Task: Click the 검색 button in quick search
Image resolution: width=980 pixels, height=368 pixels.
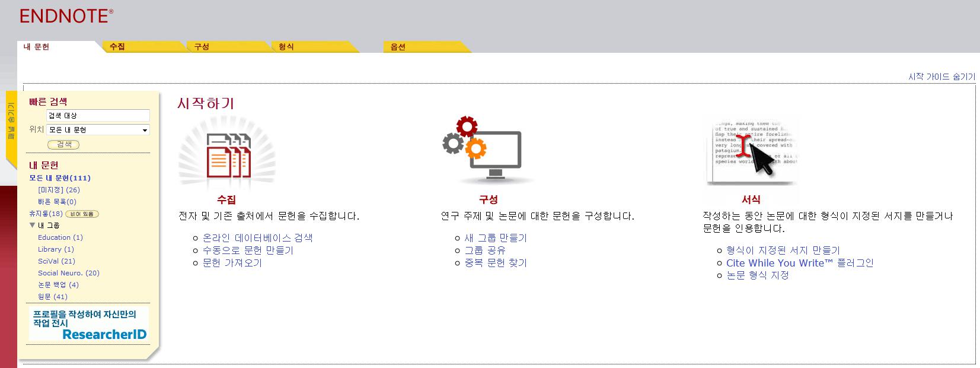Action: 63,144
